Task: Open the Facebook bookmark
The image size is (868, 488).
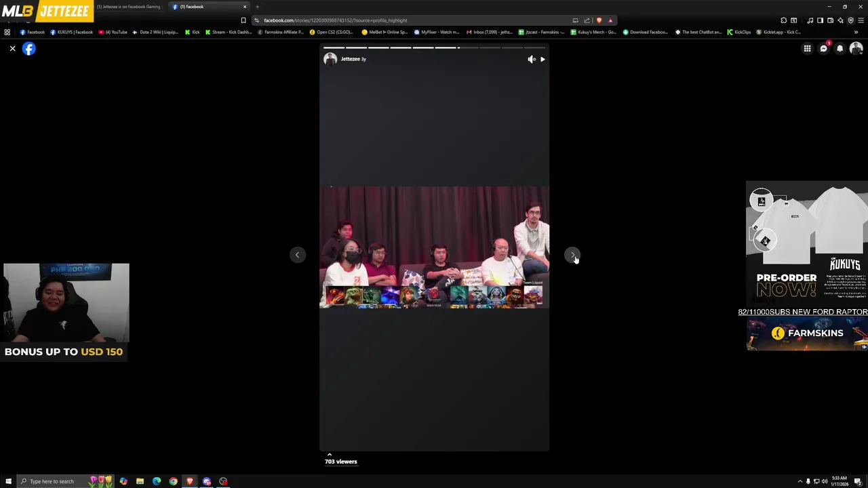Action: pyautogui.click(x=32, y=32)
